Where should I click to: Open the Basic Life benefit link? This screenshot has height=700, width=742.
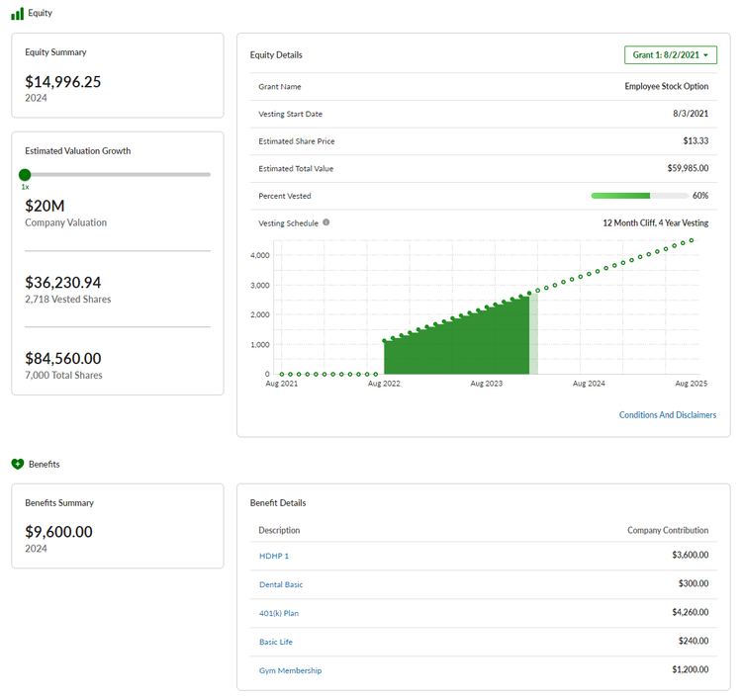coord(276,643)
